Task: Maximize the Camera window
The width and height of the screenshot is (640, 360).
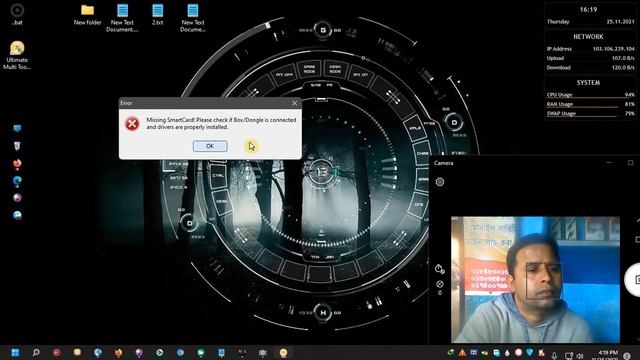Action: pos(630,162)
